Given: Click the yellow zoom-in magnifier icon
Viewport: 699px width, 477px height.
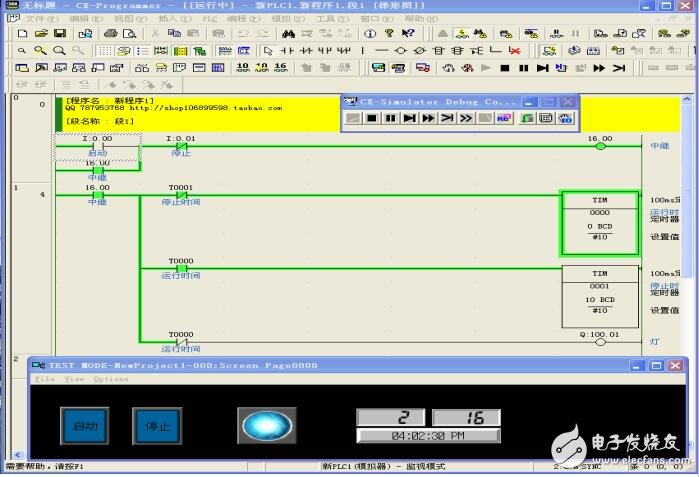Looking at the screenshot, I should [41, 51].
